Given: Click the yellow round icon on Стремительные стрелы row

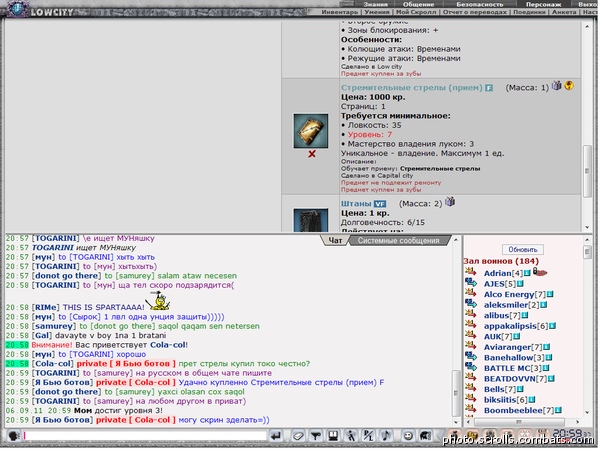Looking at the screenshot, I should pyautogui.click(x=569, y=86).
